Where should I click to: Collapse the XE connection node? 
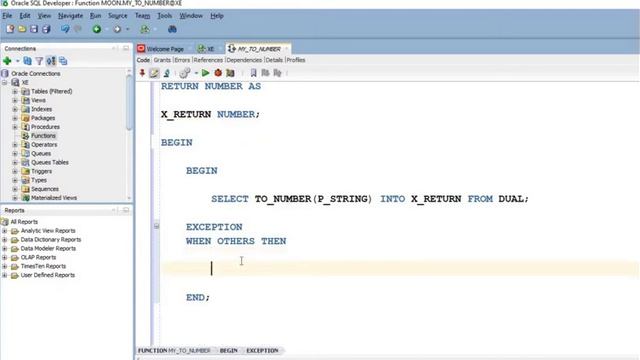pos(5,82)
